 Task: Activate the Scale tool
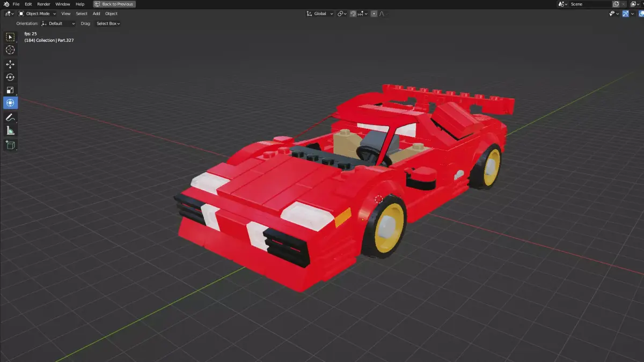(10, 90)
